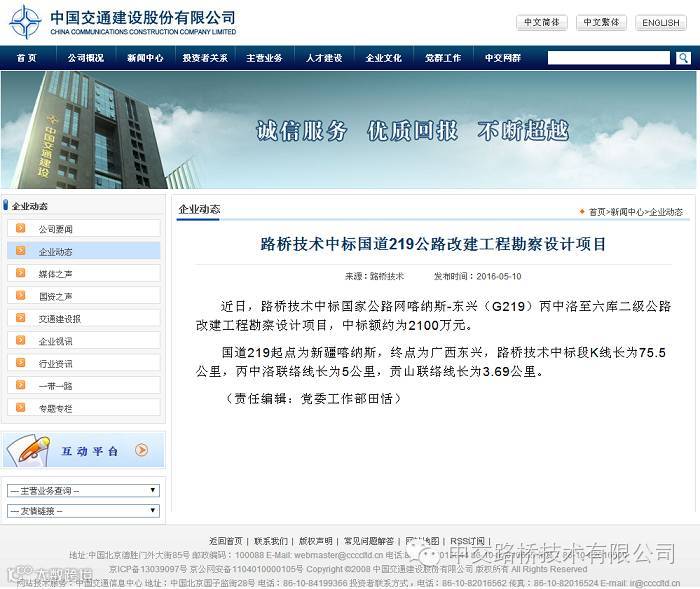Open 主营业务 in the navigation bar
This screenshot has height=589, width=700.
click(x=264, y=58)
